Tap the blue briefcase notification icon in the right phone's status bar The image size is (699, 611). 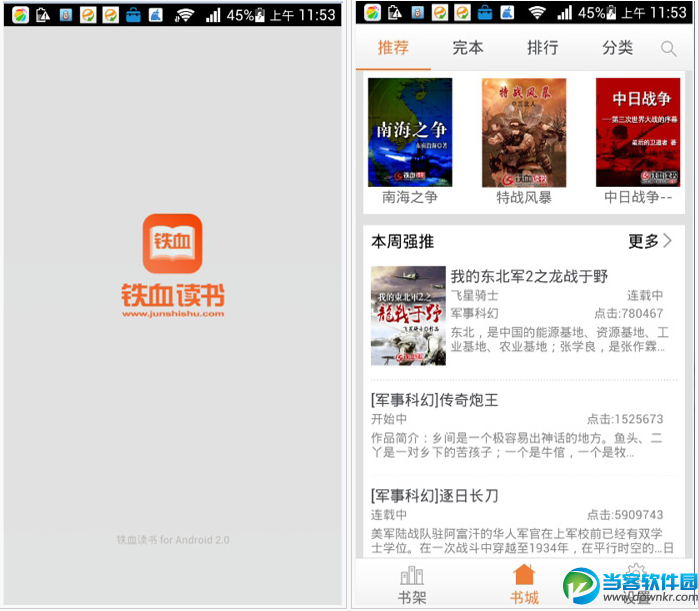(485, 13)
